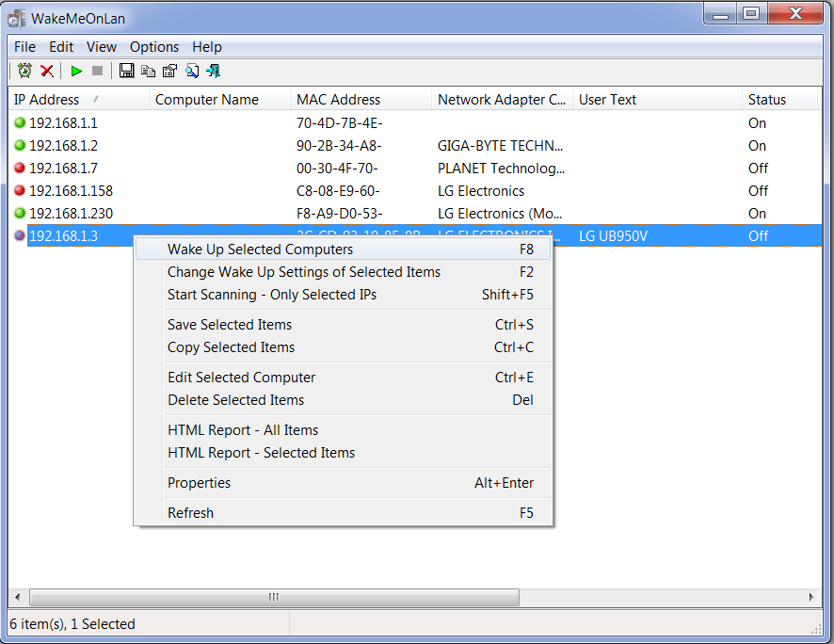The image size is (834, 644).
Task: Save items using the floppy disk icon
Action: (127, 71)
